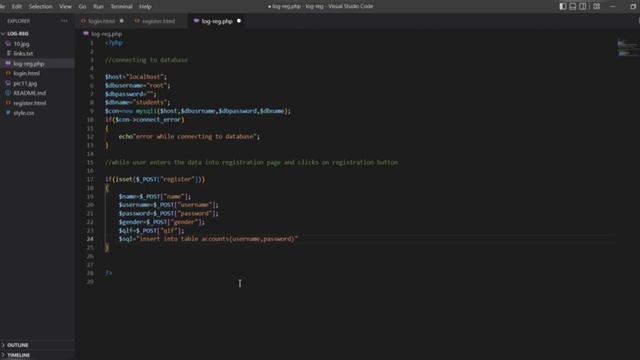This screenshot has height=360, width=640.
Task: Click the $dbname="students" line
Action: (138, 102)
